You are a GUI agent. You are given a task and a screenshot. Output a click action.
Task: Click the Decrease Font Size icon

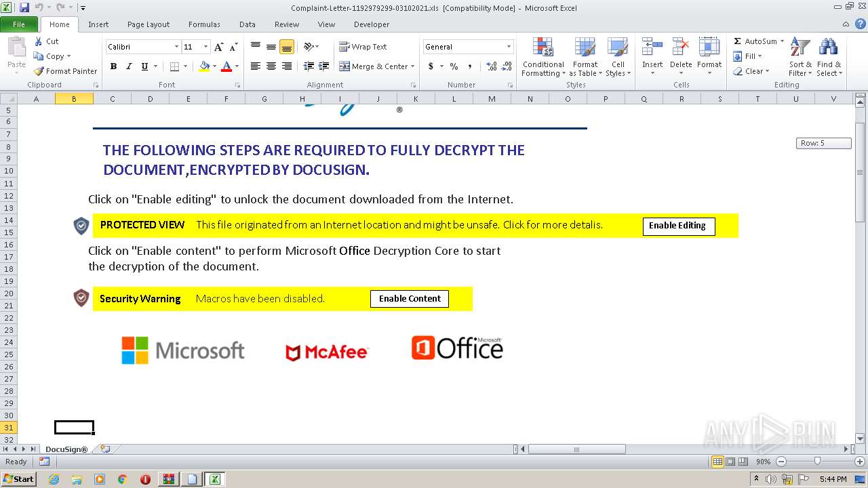[233, 47]
